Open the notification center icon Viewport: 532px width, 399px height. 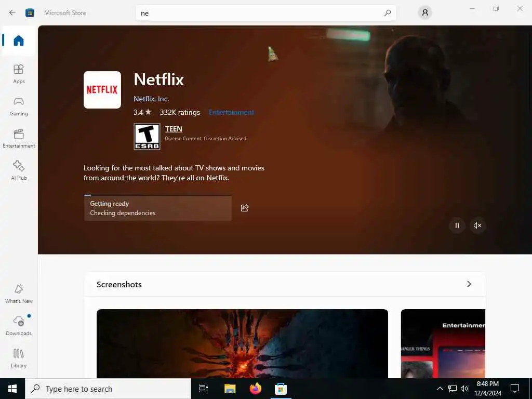click(x=515, y=389)
